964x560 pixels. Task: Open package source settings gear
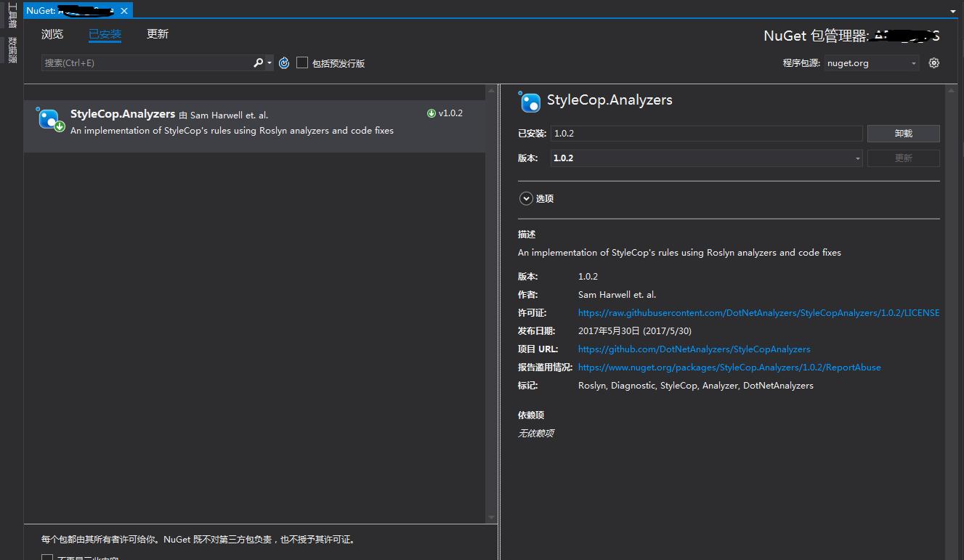[934, 63]
